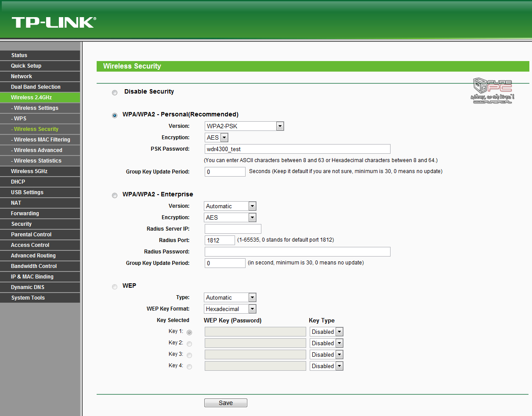Open Personal Encryption AES dropdown
The width and height of the screenshot is (532, 416).
coord(217,137)
